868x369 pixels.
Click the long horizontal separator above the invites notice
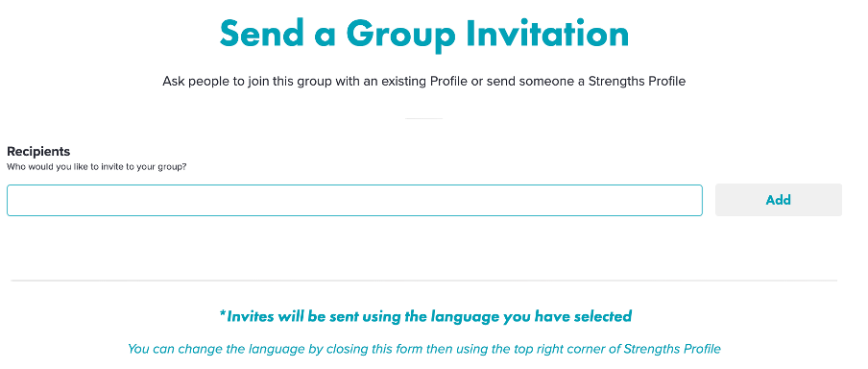pos(424,281)
